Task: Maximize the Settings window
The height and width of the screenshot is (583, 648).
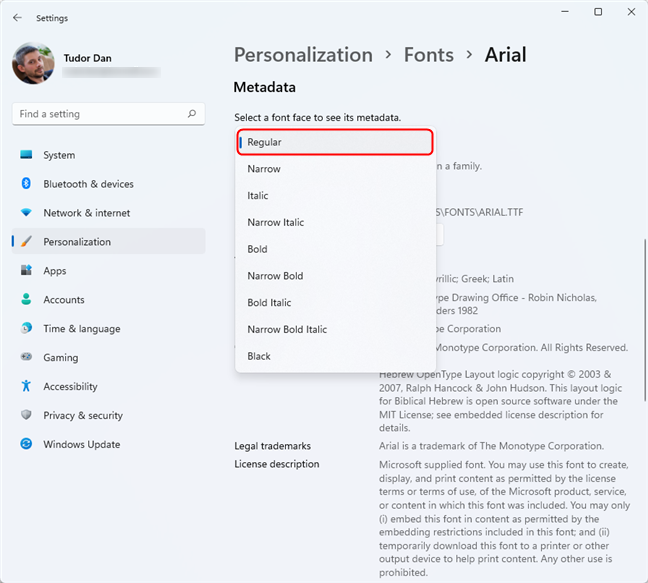Action: 598,12
